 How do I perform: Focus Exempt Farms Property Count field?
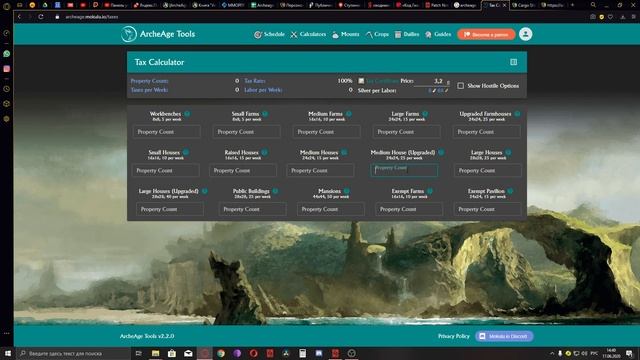pyautogui.click(x=409, y=209)
